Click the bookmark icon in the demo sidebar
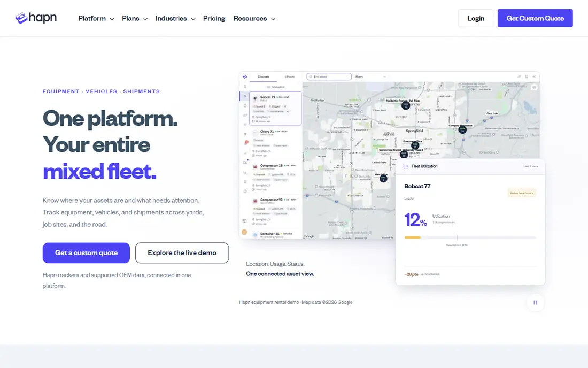The width and height of the screenshot is (588, 368). 245,87
